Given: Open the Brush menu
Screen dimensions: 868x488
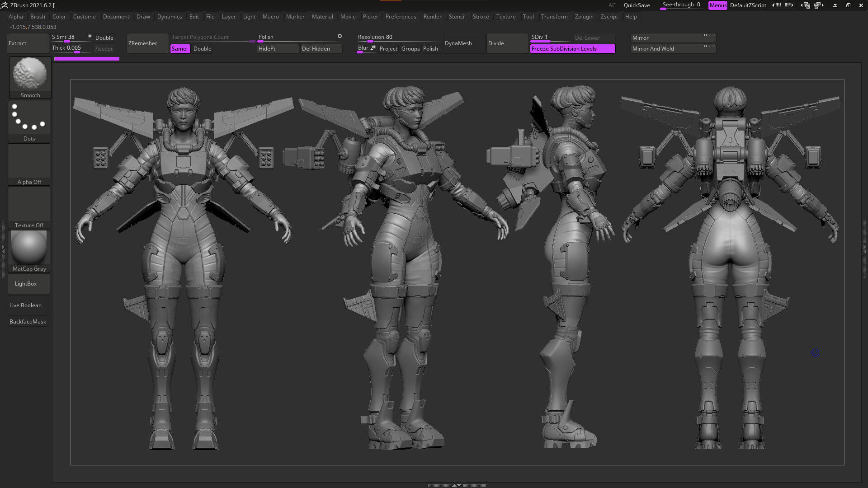Looking at the screenshot, I should click(38, 17).
